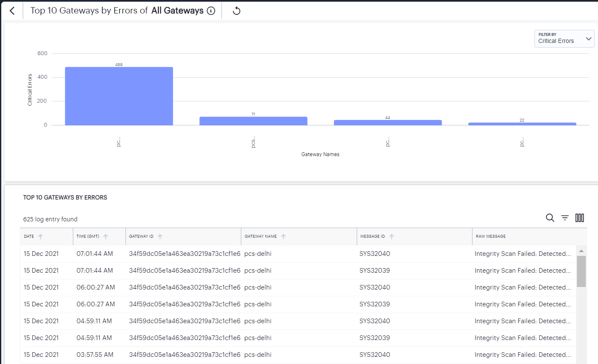
Task: Open the filter options for log entries
Action: pos(565,218)
